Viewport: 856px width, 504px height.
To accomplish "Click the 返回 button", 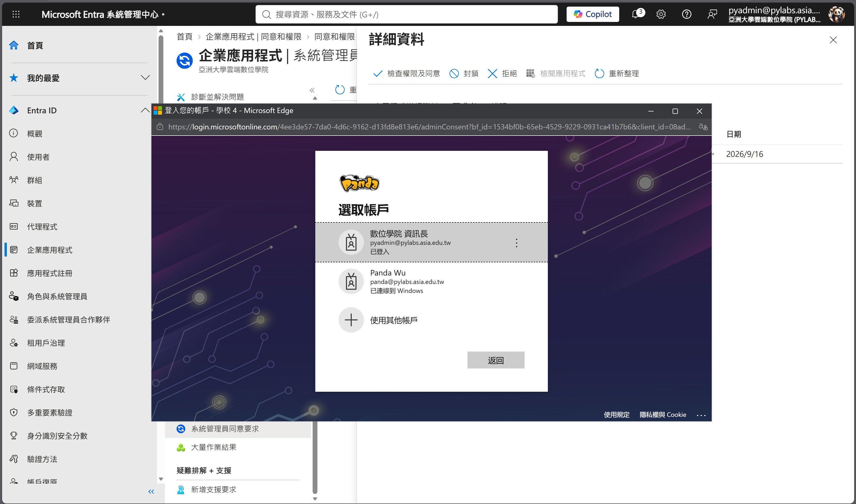I will pyautogui.click(x=496, y=360).
